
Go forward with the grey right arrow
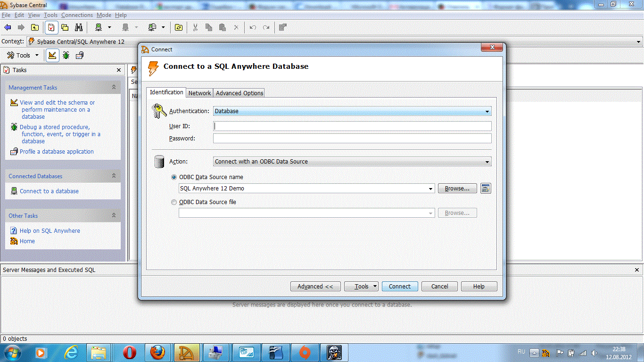[21, 27]
